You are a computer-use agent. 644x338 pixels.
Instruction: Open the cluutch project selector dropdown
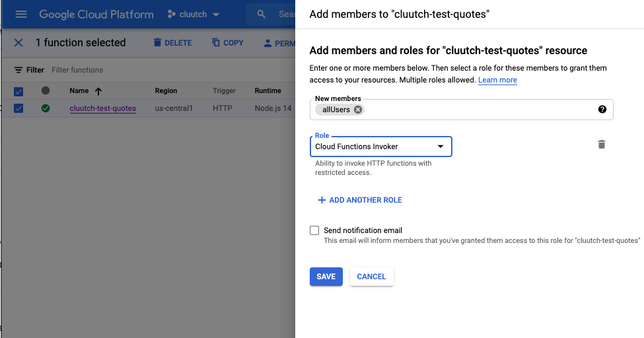(194, 15)
